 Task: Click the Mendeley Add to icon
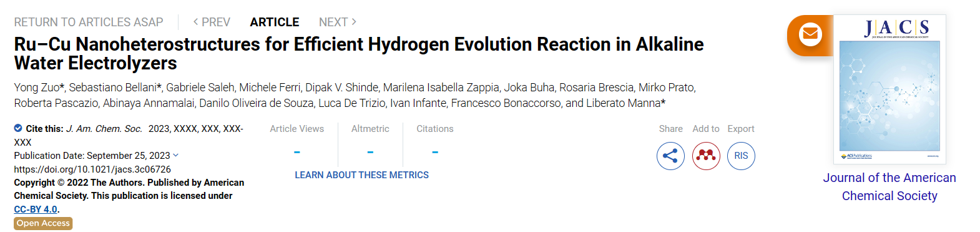(x=706, y=156)
